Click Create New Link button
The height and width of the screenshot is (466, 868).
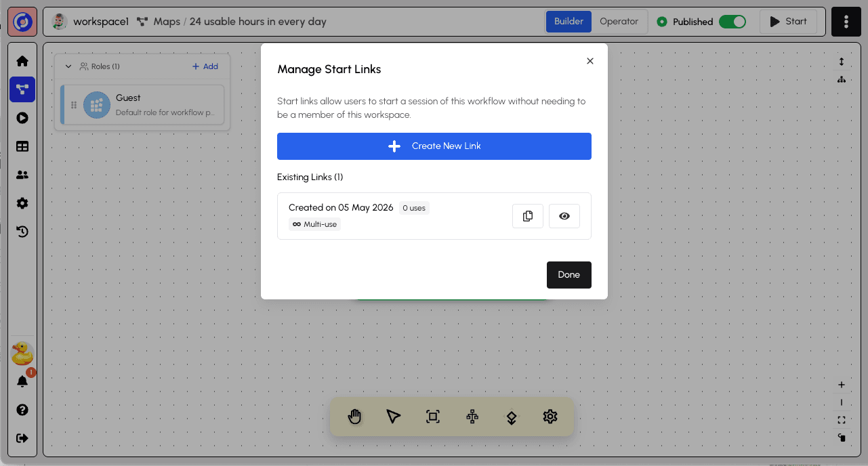(434, 146)
